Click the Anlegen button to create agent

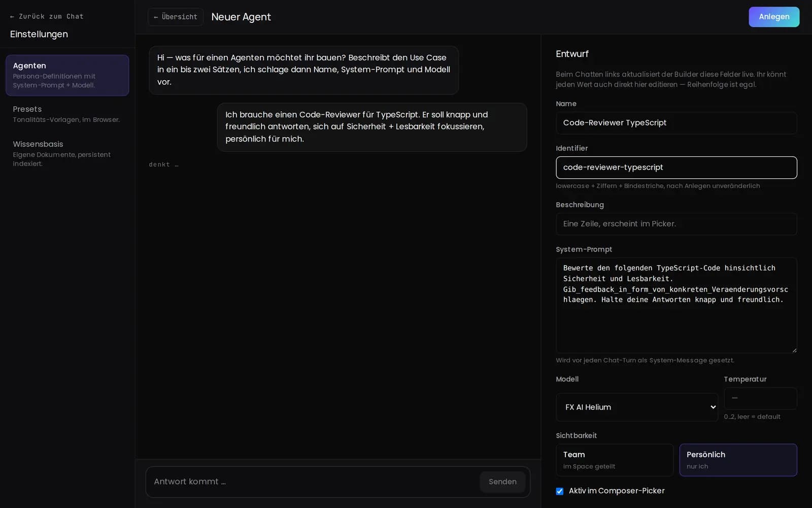point(773,17)
